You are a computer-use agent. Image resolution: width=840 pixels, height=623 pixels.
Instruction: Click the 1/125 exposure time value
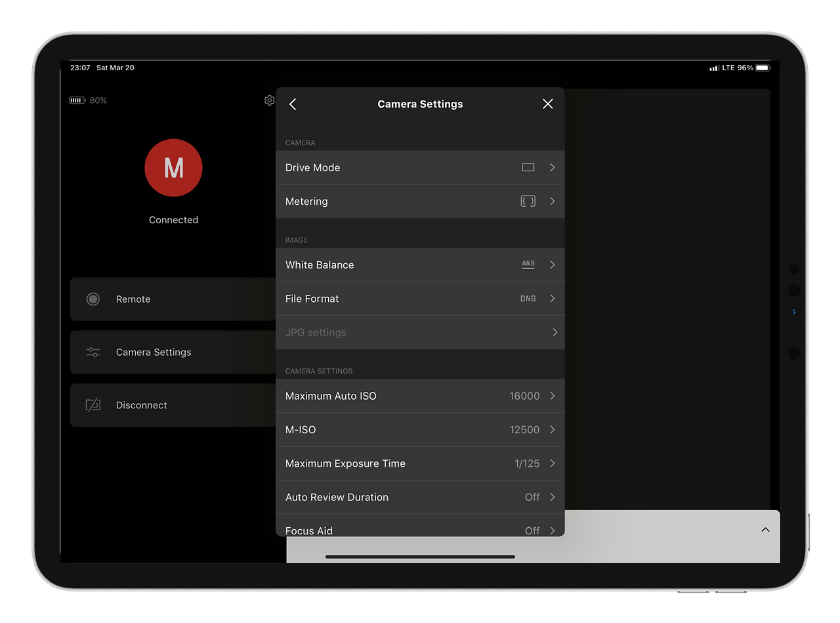tap(528, 463)
